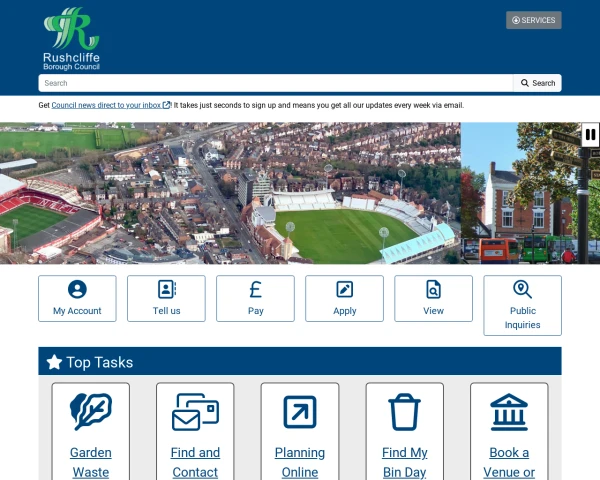
Task: Click inside the Search input field
Action: pos(276,83)
